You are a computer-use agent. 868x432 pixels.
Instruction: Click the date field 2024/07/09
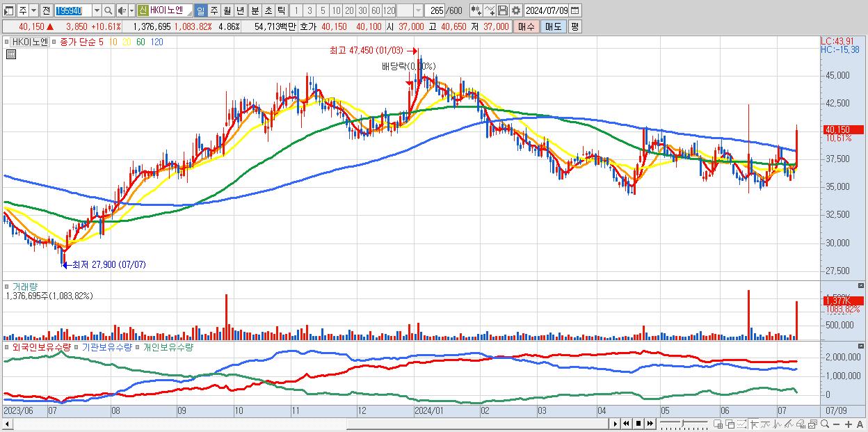547,10
